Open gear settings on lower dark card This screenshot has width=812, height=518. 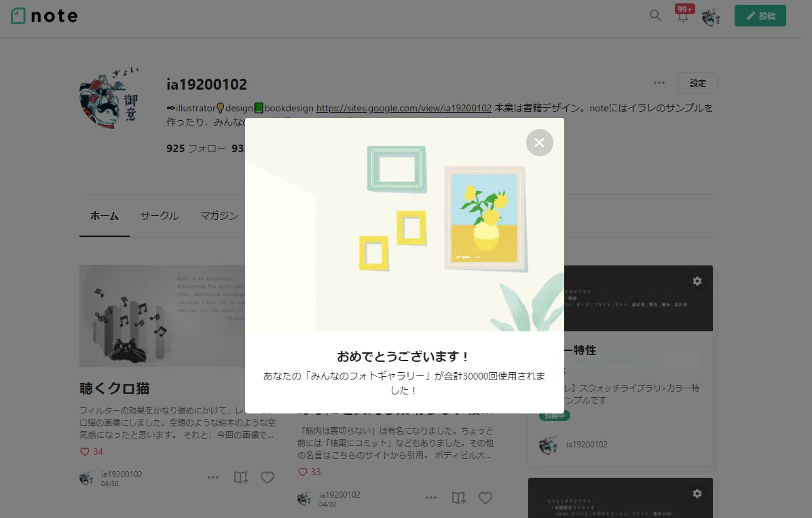(697, 494)
